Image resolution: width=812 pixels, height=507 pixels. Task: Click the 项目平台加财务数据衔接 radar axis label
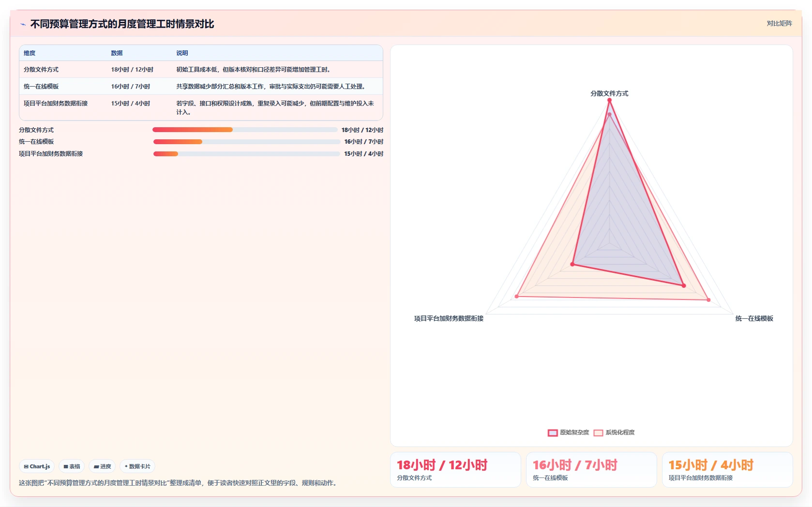(449, 318)
